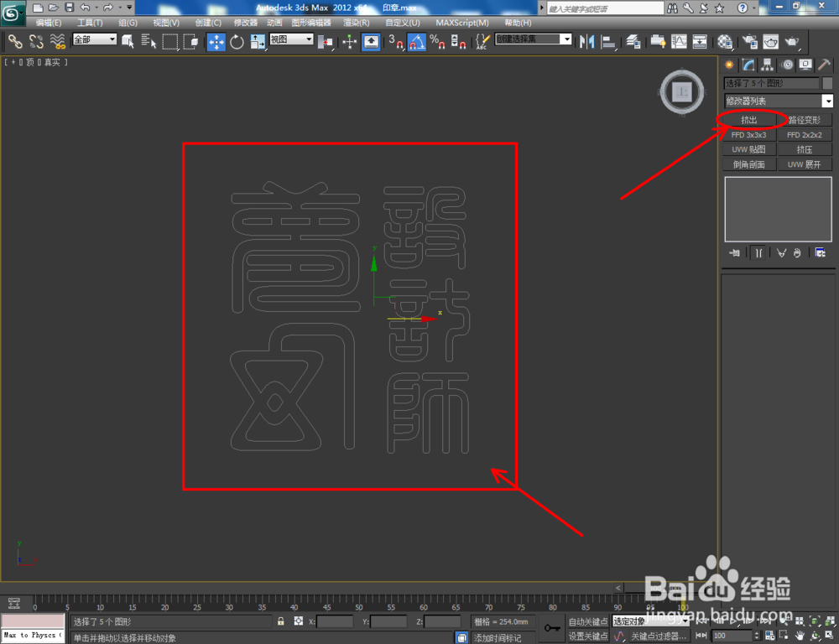This screenshot has height=644, width=839.
Task: Open the 渲染(R) menu
Action: point(357,23)
